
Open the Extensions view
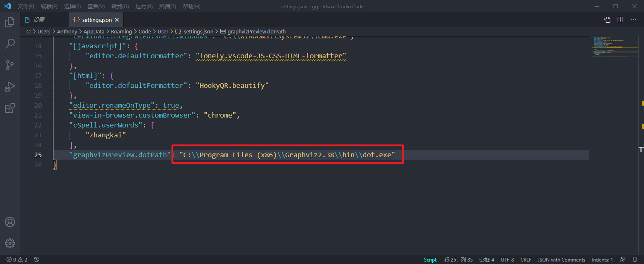click(9, 108)
